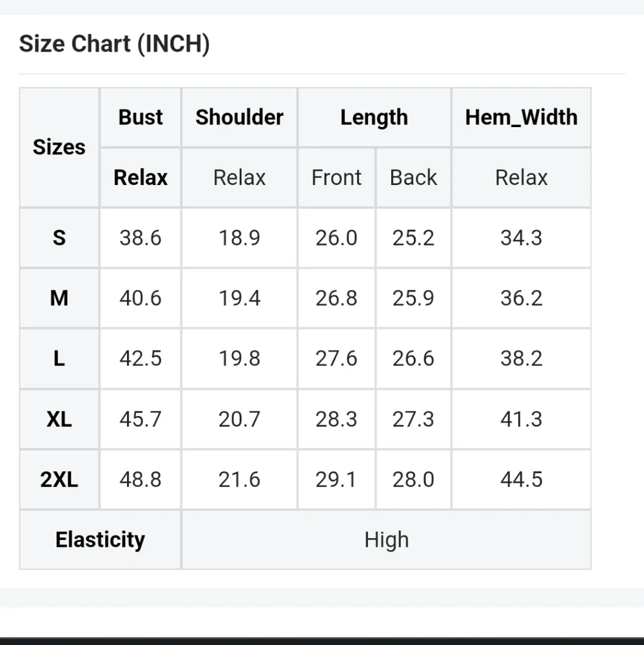
Task: Click the Size Chart (INCH) heading
Action: pyautogui.click(x=114, y=44)
